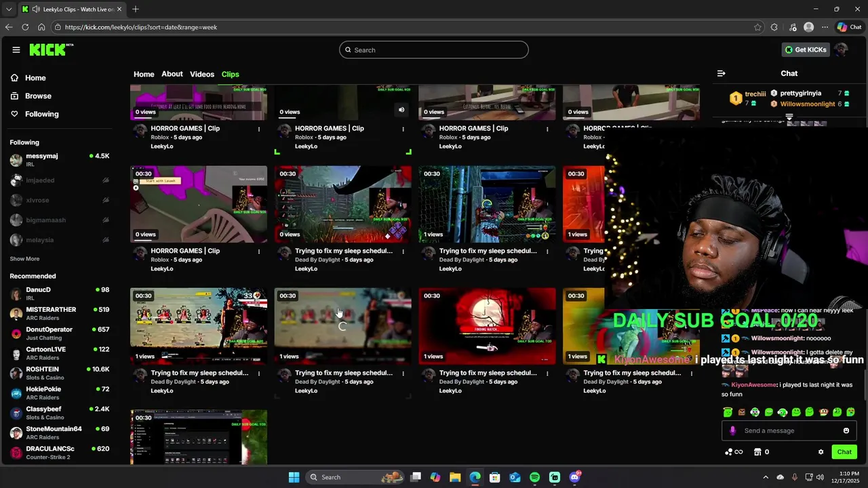
Task: Open the user profile avatar menu
Action: click(841, 49)
